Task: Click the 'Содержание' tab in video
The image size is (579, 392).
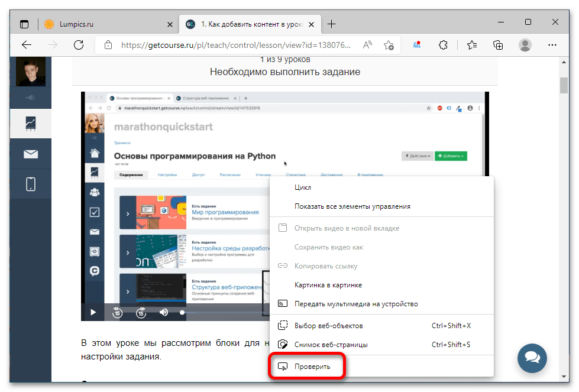Action: point(131,174)
